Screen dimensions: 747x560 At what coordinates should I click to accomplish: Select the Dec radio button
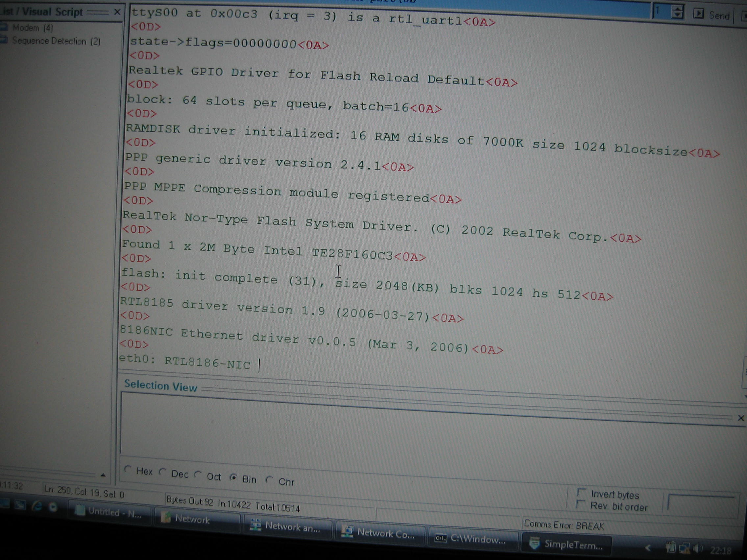162,472
